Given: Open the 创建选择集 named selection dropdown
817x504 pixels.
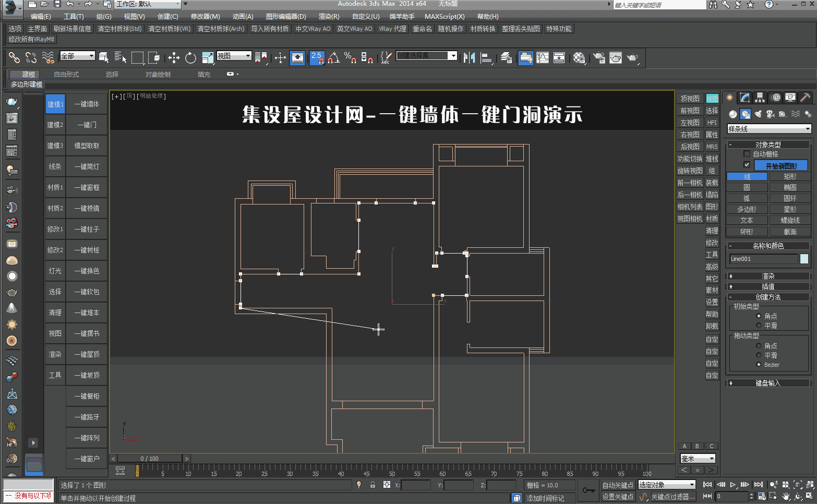Looking at the screenshot, I should tap(427, 56).
